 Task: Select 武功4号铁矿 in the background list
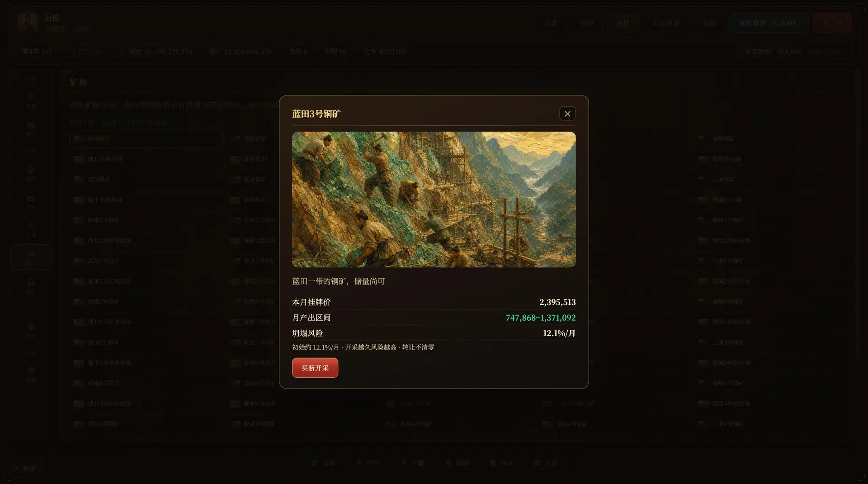(146, 424)
